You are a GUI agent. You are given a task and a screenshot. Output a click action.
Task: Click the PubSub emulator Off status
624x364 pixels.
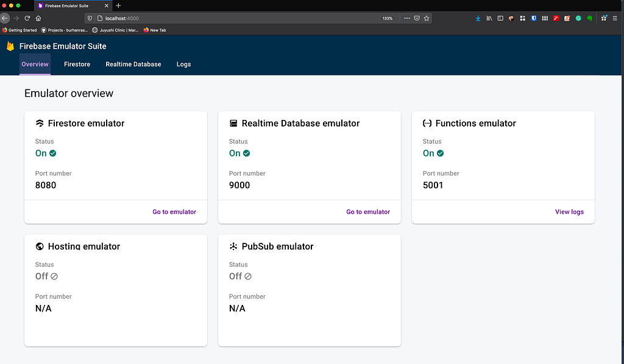click(x=240, y=276)
